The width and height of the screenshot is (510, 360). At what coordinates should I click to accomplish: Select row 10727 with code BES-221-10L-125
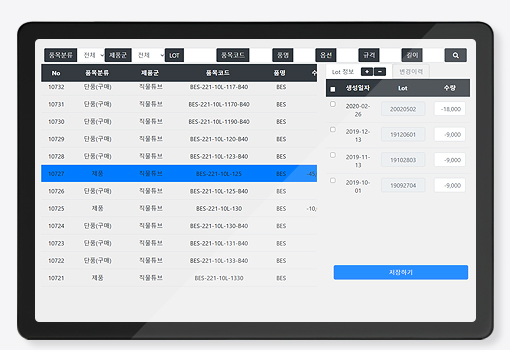point(179,174)
